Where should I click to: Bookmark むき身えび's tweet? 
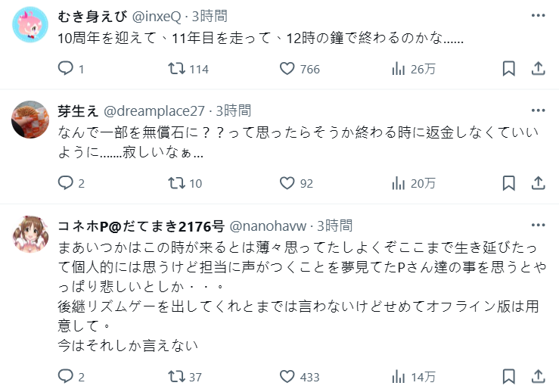tap(509, 69)
